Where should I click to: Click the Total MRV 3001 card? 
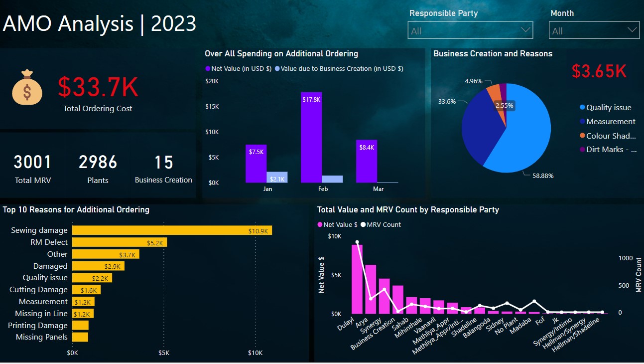click(33, 169)
